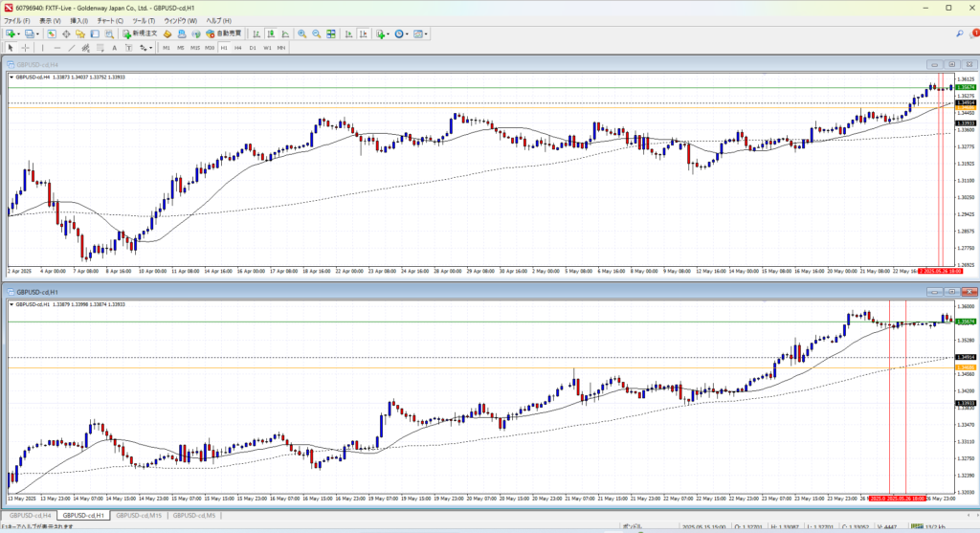The image size is (980, 533).
Task: Click the Zoom Out magnifier icon
Action: (316, 33)
